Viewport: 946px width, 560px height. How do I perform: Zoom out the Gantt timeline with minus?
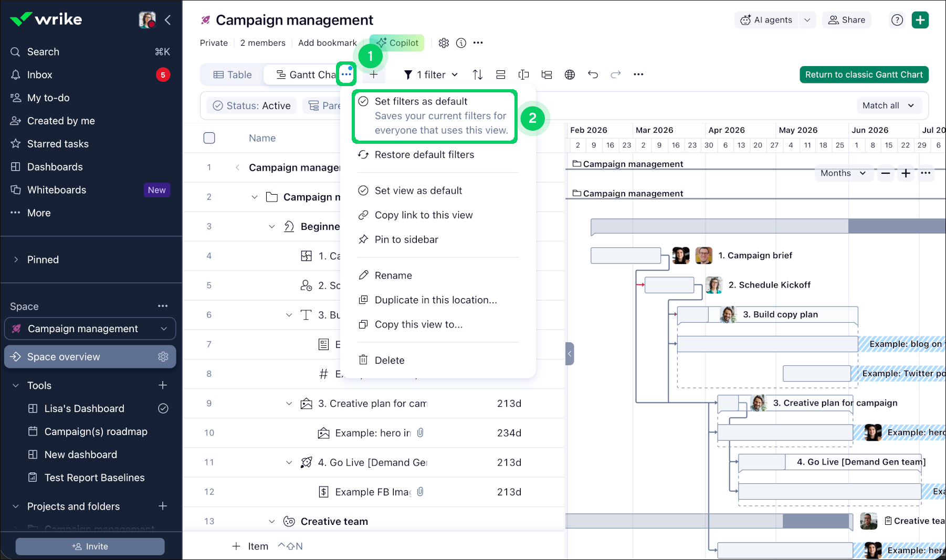tap(886, 173)
